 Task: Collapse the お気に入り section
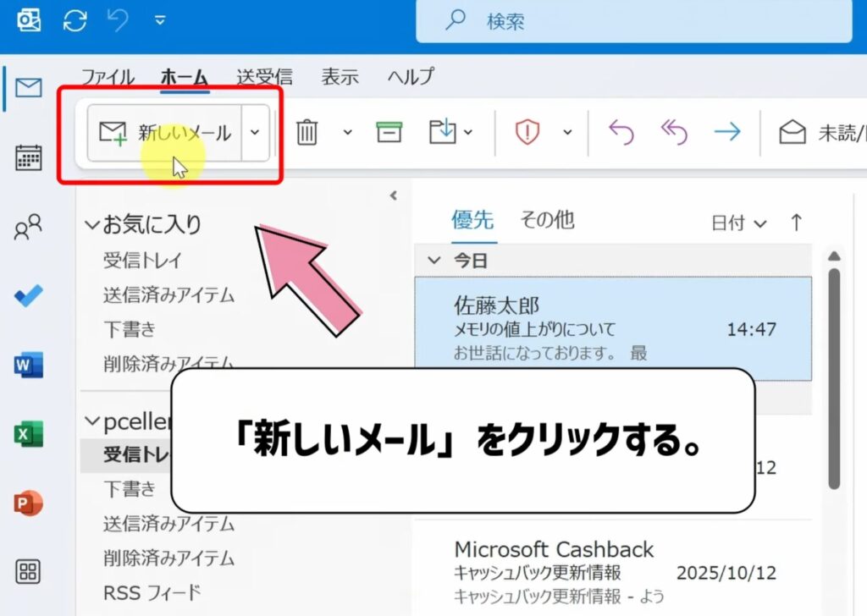coord(91,225)
